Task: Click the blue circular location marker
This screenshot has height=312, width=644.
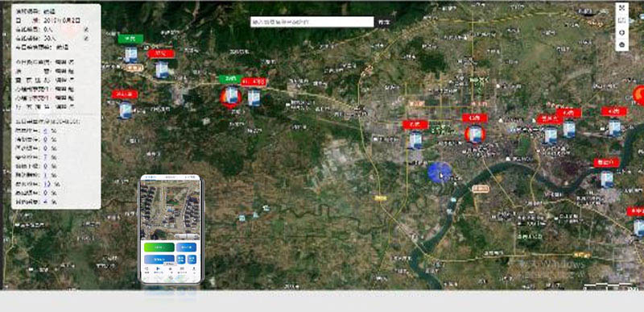Action: click(440, 173)
